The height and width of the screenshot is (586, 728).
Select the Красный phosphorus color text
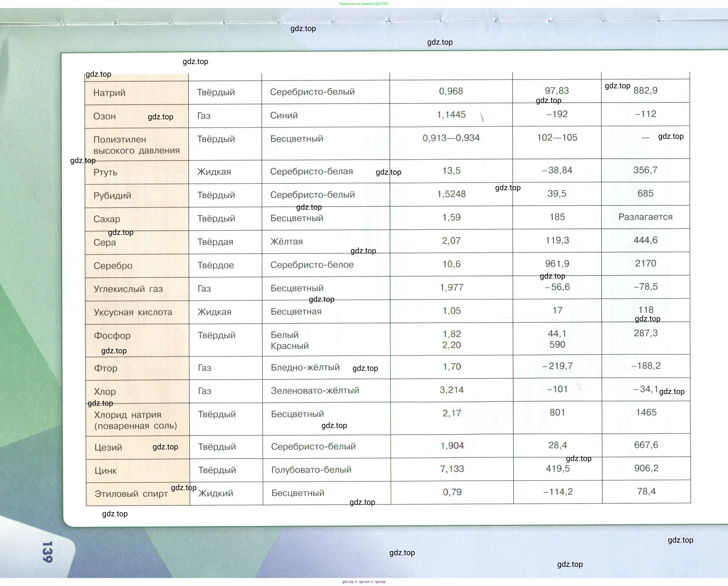[x=289, y=346]
